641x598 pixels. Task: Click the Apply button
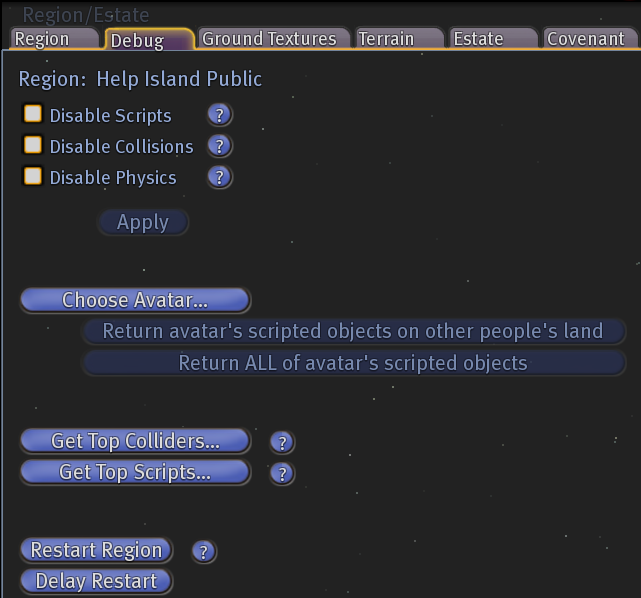point(143,222)
